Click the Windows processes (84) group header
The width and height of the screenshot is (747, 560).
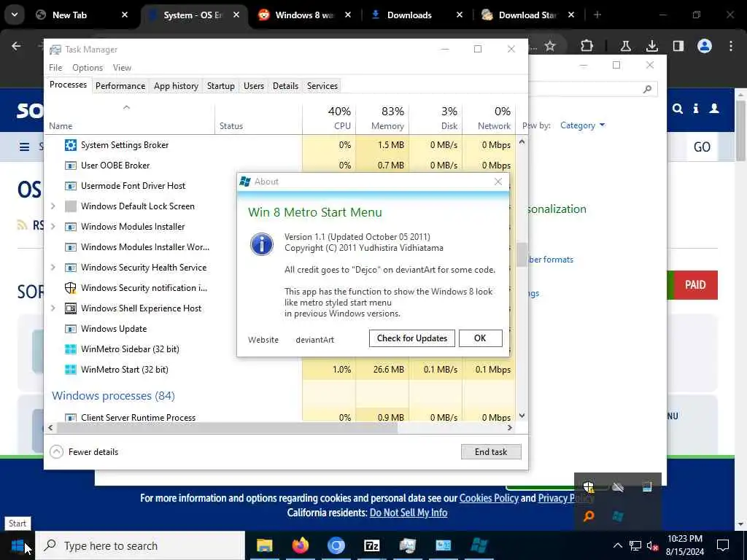(x=113, y=396)
